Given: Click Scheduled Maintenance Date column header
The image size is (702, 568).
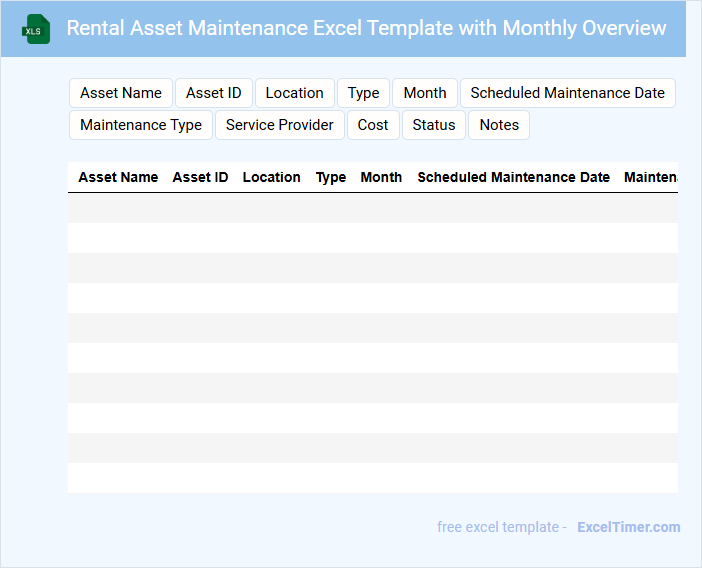Looking at the screenshot, I should 513,177.
